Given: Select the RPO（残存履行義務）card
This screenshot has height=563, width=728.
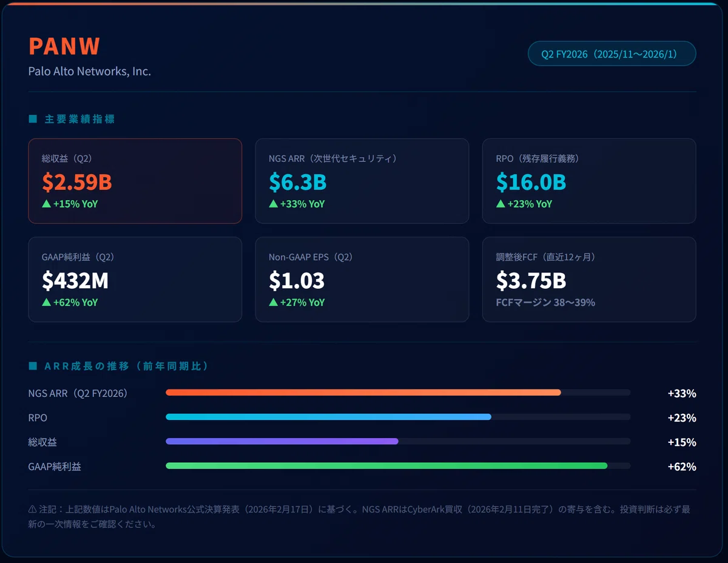Looking at the screenshot, I should (589, 181).
